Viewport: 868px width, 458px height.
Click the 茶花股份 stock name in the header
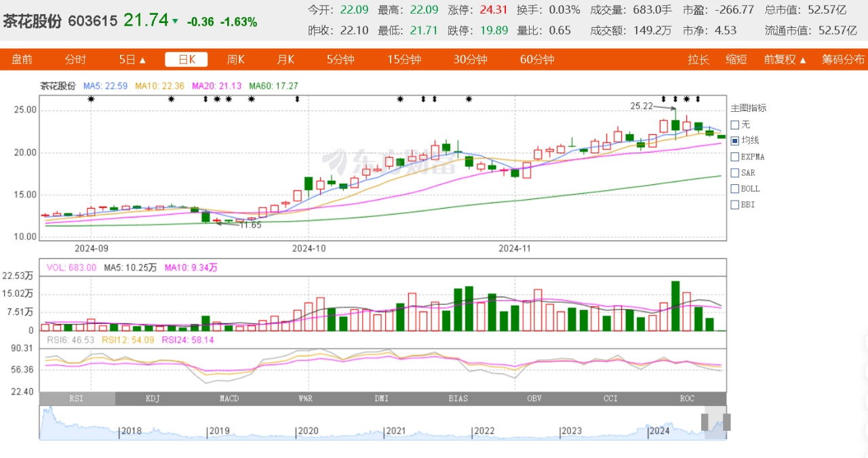point(32,21)
